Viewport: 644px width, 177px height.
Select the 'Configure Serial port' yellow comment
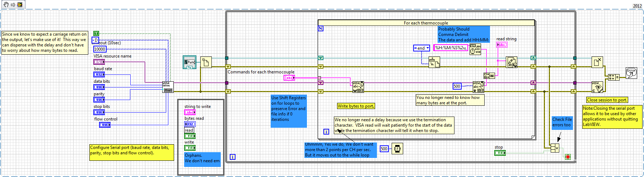132,153
